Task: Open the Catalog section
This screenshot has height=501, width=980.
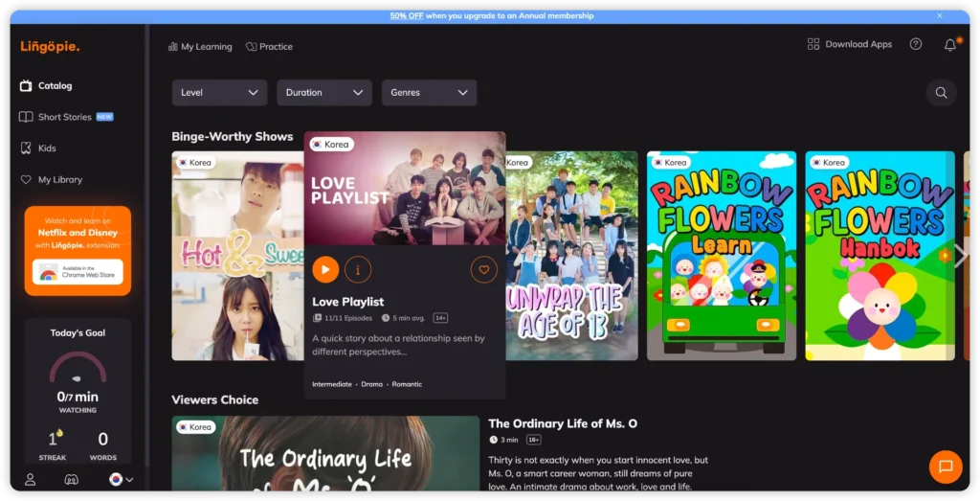Action: point(46,85)
